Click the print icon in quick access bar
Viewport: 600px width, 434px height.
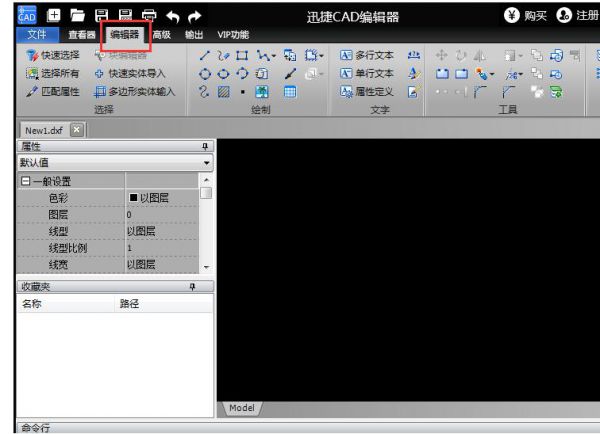point(146,14)
